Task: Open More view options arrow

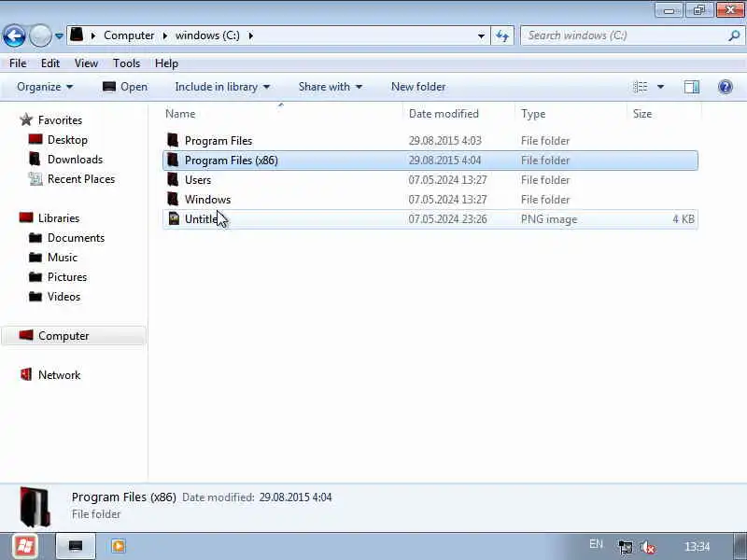Action: (x=660, y=87)
